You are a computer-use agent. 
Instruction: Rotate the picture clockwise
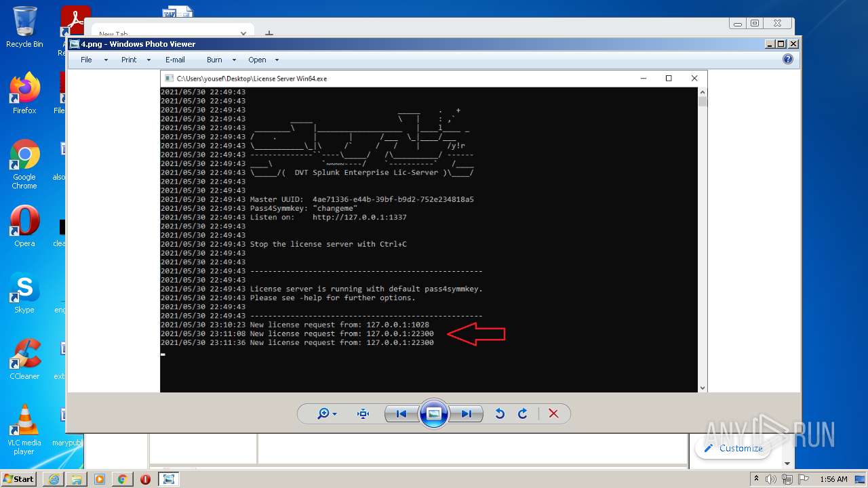point(522,413)
